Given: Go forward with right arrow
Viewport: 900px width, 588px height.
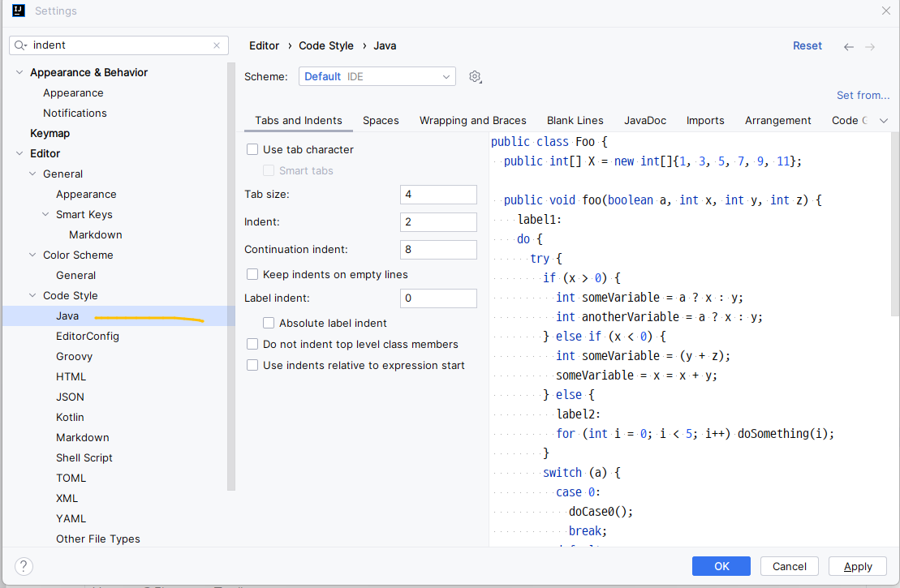Looking at the screenshot, I should click(x=870, y=46).
